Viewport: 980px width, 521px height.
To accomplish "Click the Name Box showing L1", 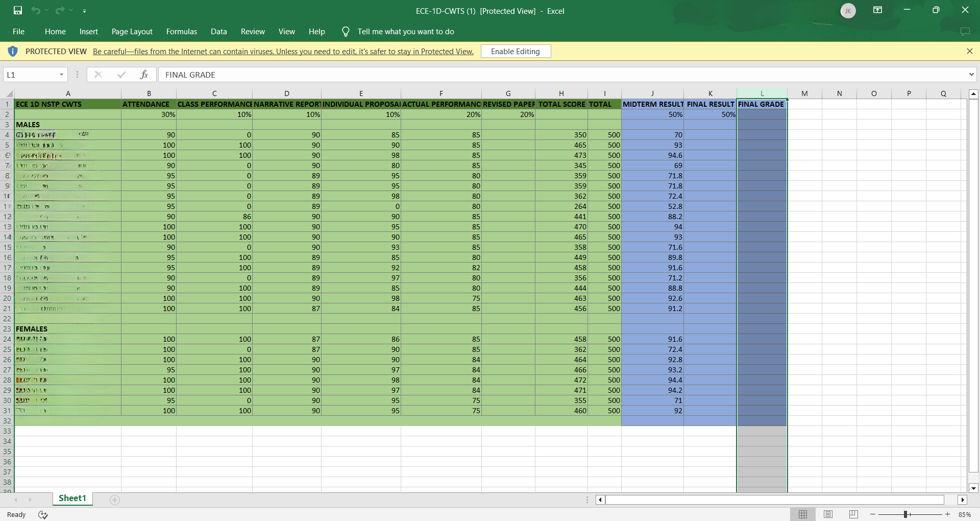I will 31,75.
